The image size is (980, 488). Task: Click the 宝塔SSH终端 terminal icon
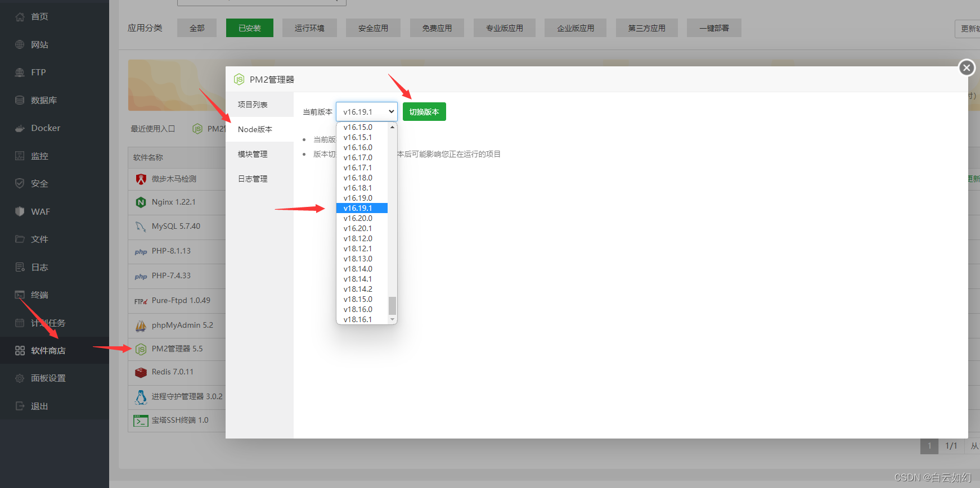[x=141, y=421]
